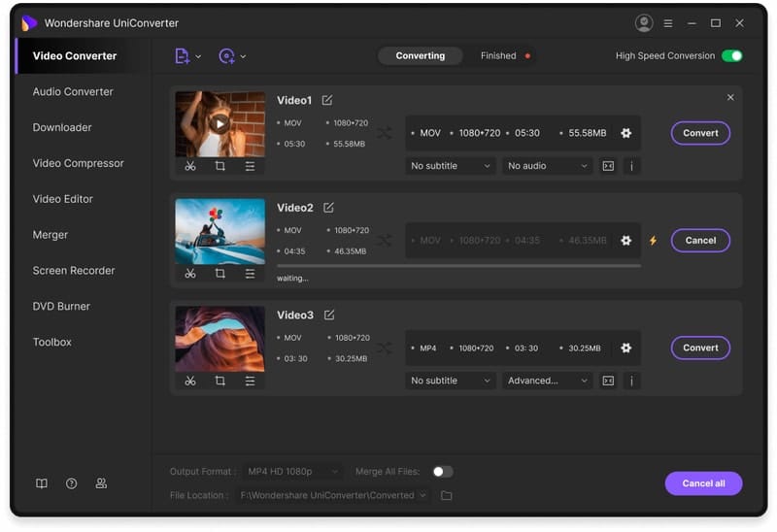Click the trim scissors icon for Video1
This screenshot has width=777, height=532.
pos(190,166)
